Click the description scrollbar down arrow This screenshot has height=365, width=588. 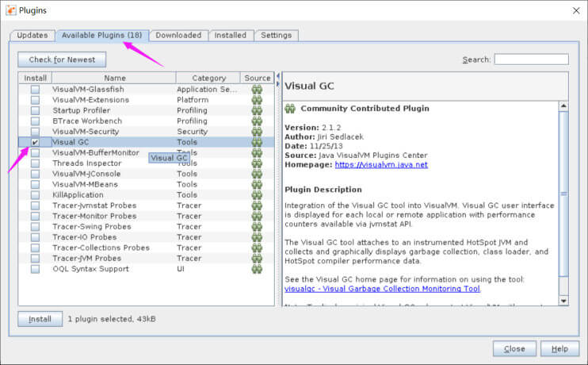point(563,301)
